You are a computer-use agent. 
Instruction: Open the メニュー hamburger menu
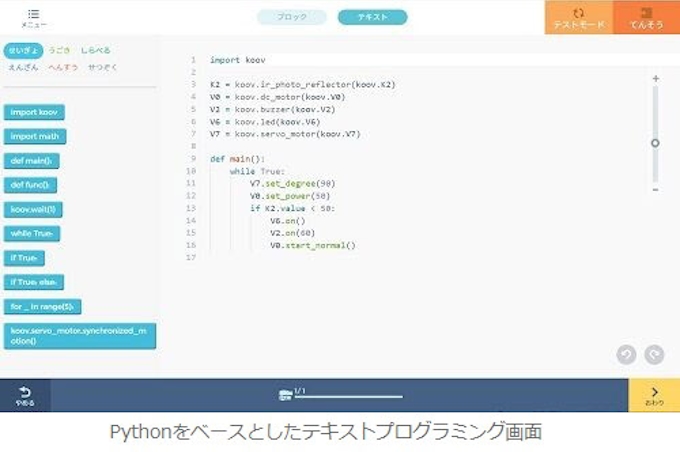[x=33, y=15]
